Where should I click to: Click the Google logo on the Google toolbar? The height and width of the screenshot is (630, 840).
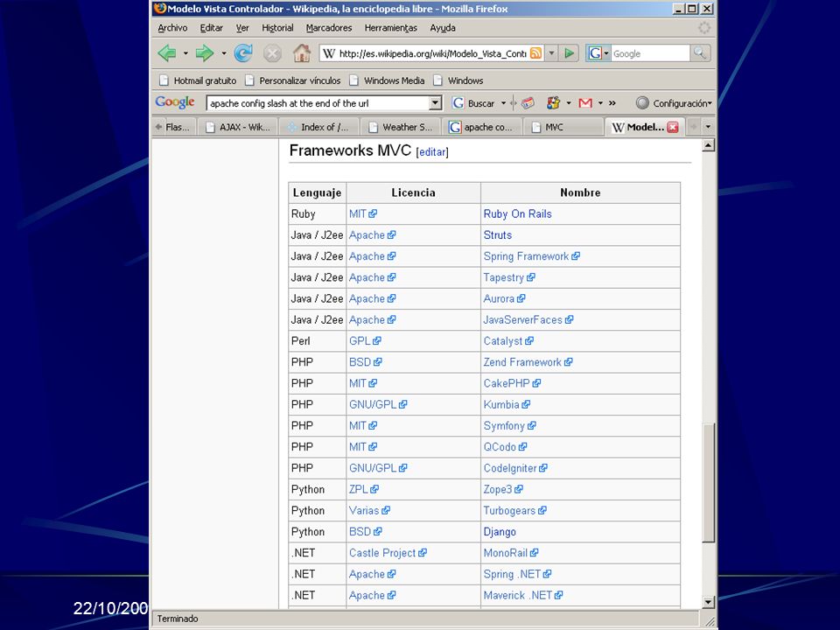pyautogui.click(x=175, y=102)
